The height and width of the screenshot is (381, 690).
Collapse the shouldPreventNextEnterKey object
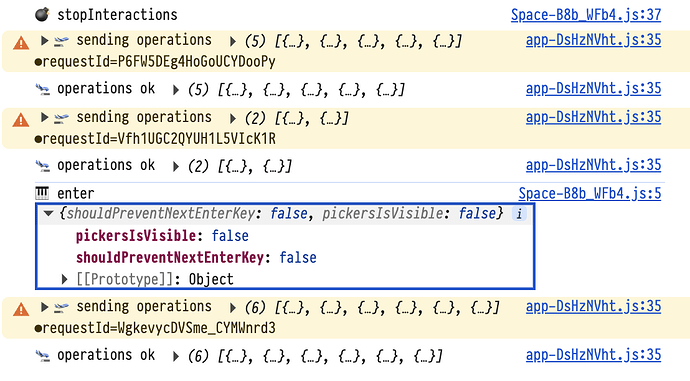coord(48,214)
